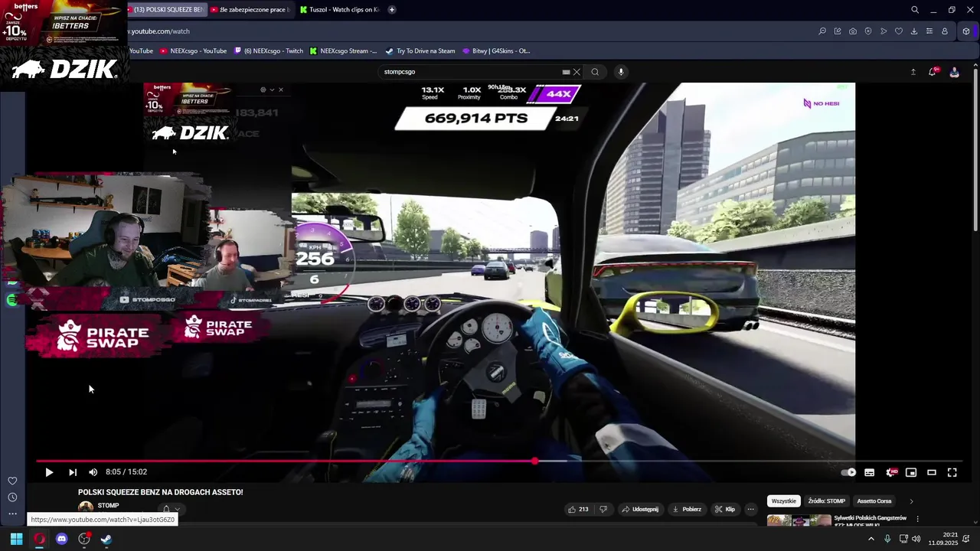The image size is (980, 551).
Task: Open Sylwetki Polskich Gangsterów video thumbnail
Action: click(x=799, y=520)
